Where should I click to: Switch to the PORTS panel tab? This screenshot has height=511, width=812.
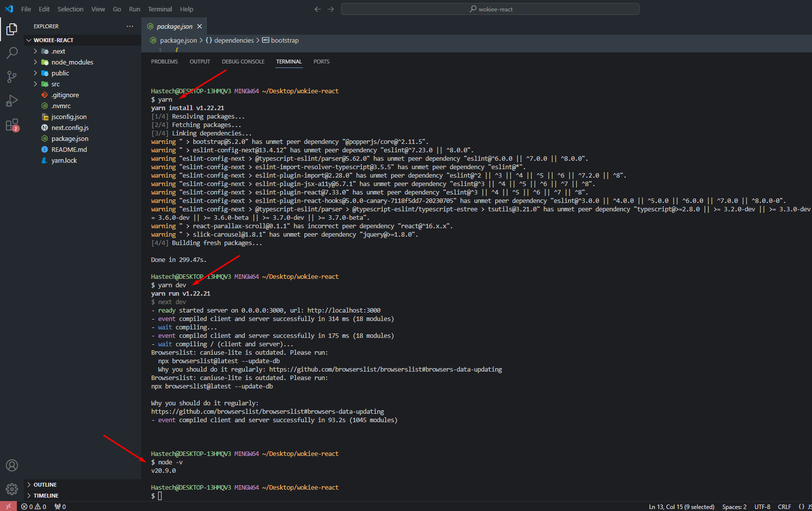[x=321, y=62]
